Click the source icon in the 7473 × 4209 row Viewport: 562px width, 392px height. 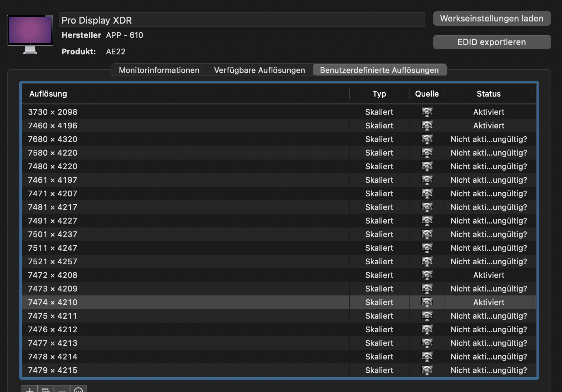click(x=427, y=289)
